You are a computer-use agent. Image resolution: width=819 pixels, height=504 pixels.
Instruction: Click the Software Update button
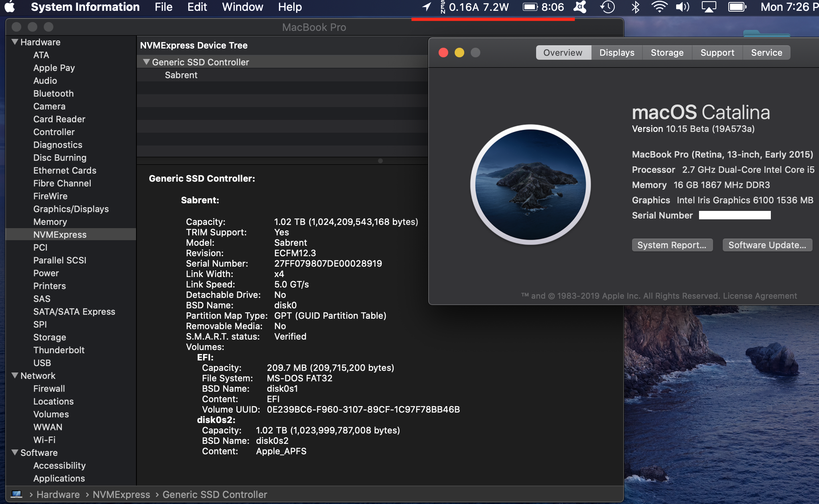tap(767, 245)
